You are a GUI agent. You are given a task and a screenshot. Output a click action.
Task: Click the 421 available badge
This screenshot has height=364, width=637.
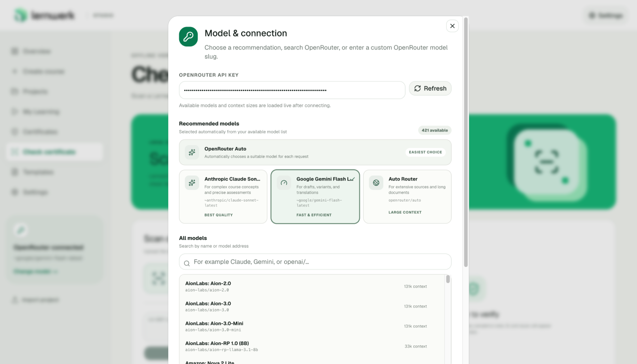[x=435, y=130]
